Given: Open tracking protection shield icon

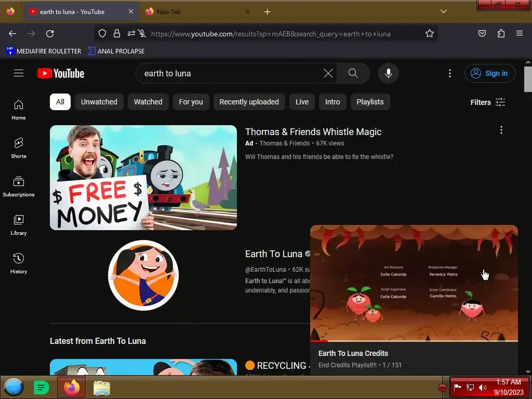Looking at the screenshot, I should [102, 34].
